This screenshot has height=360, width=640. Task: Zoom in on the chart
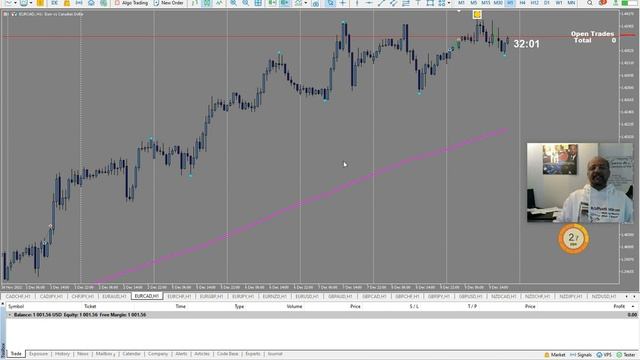[x=233, y=3]
